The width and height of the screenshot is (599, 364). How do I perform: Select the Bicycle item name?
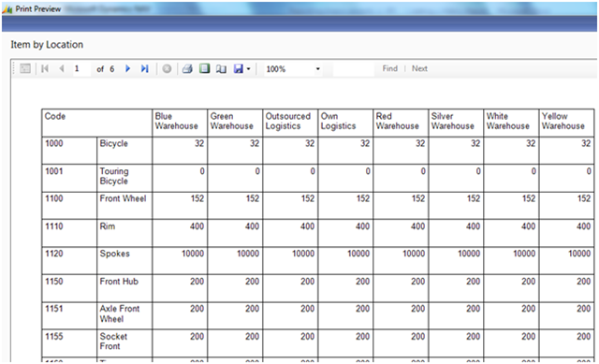[114, 143]
